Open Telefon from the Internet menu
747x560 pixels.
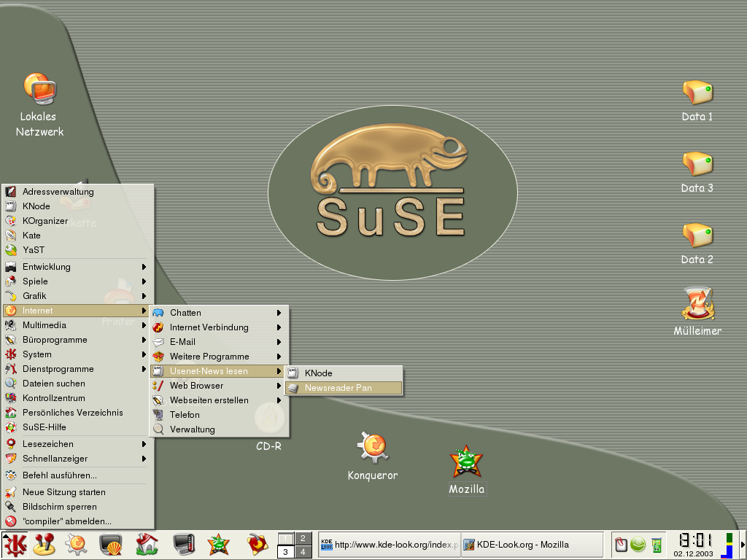click(219, 415)
